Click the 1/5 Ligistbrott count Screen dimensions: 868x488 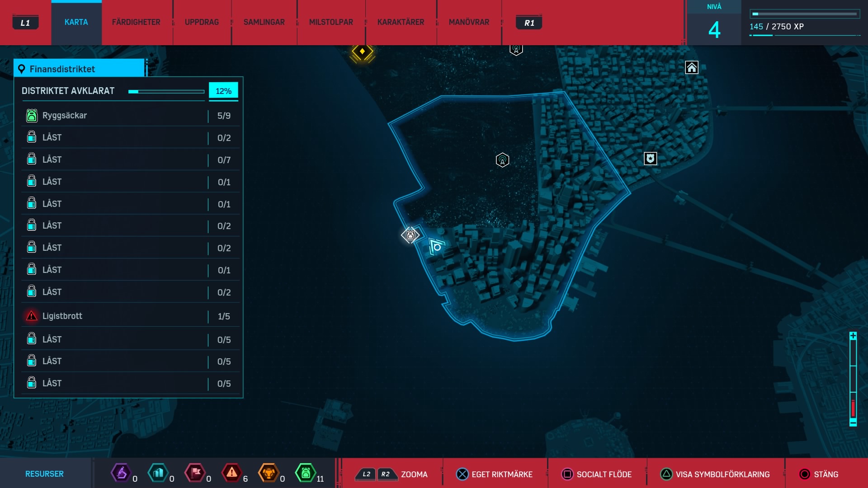224,316
